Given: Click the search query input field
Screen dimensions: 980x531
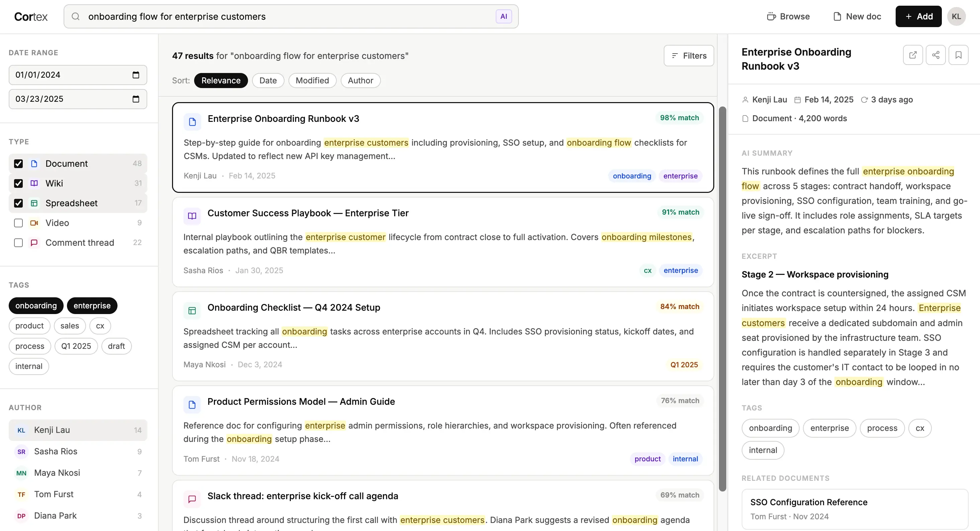Looking at the screenshot, I should click(x=291, y=16).
